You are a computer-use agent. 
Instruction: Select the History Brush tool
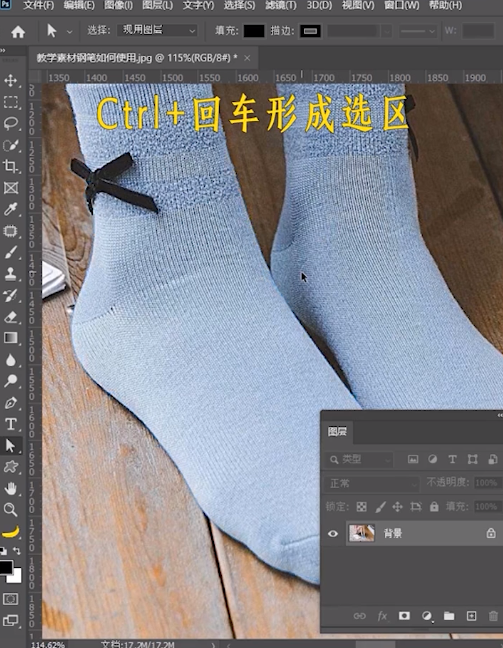click(x=11, y=295)
